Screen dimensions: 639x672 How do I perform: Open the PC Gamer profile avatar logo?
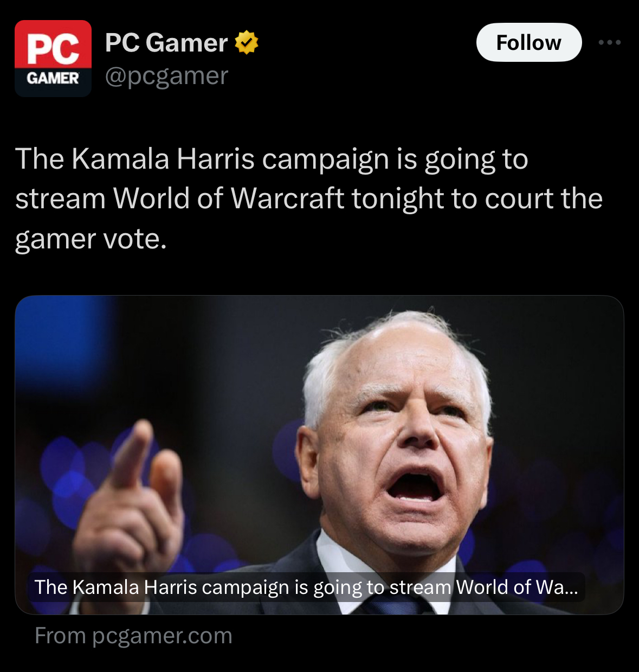click(53, 59)
